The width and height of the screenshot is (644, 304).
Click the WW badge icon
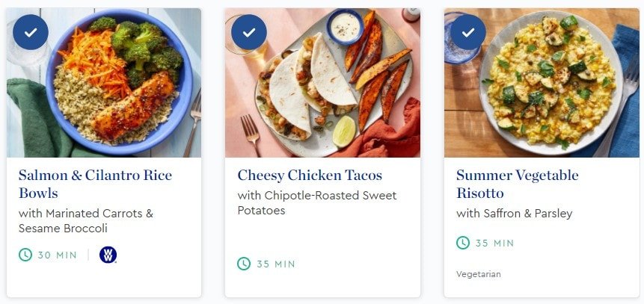(108, 255)
